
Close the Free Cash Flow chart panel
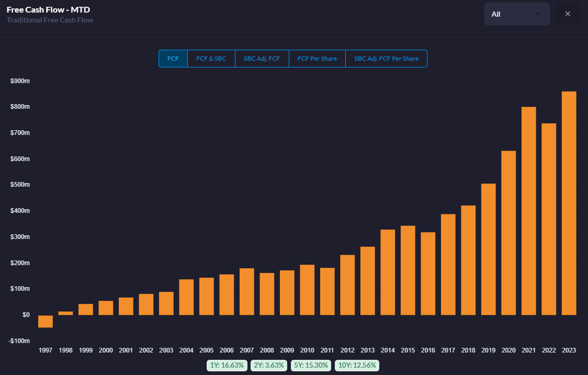tap(568, 14)
